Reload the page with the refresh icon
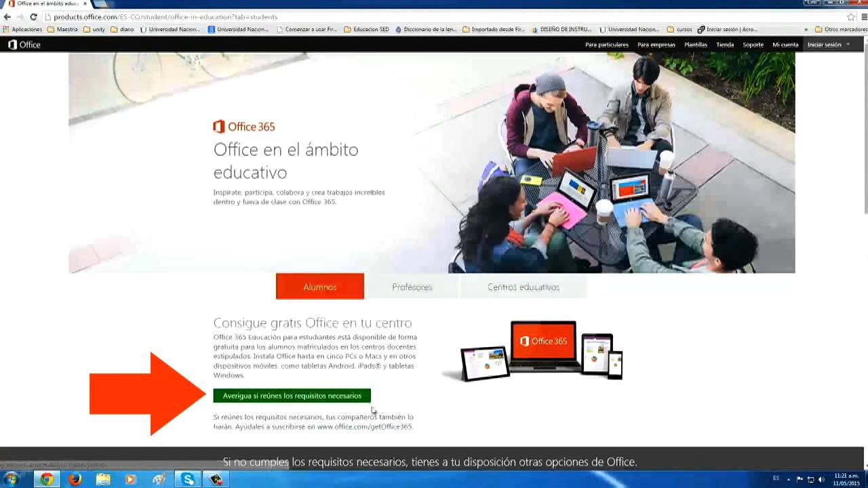The height and width of the screenshot is (488, 868). (33, 17)
